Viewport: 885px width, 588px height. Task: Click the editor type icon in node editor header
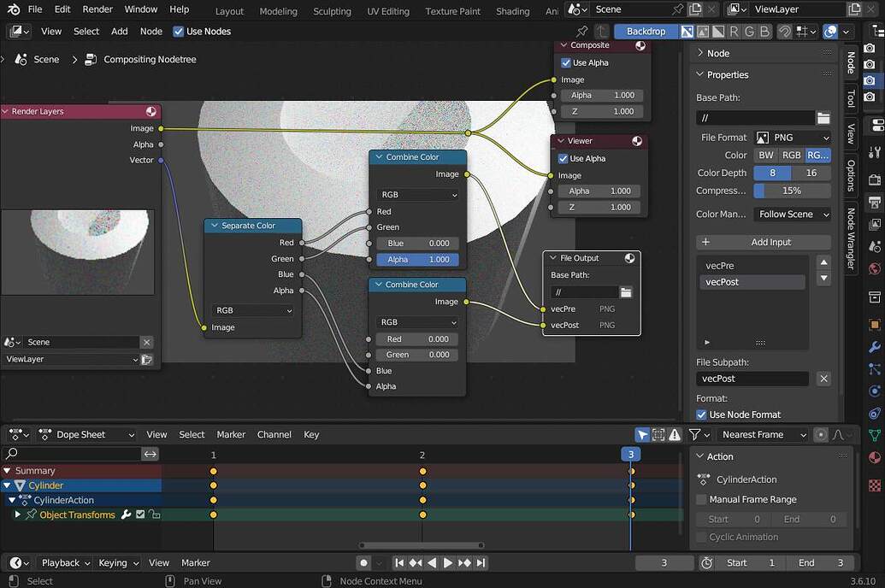[21, 32]
